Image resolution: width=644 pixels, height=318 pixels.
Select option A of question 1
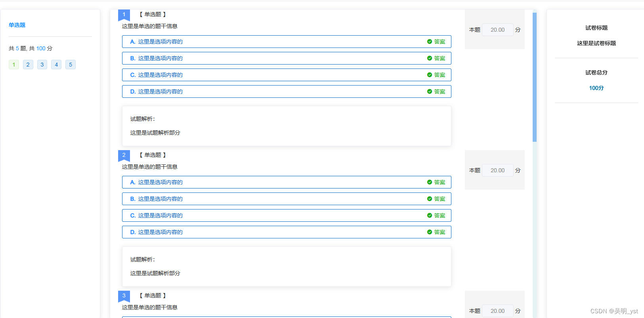tap(287, 42)
